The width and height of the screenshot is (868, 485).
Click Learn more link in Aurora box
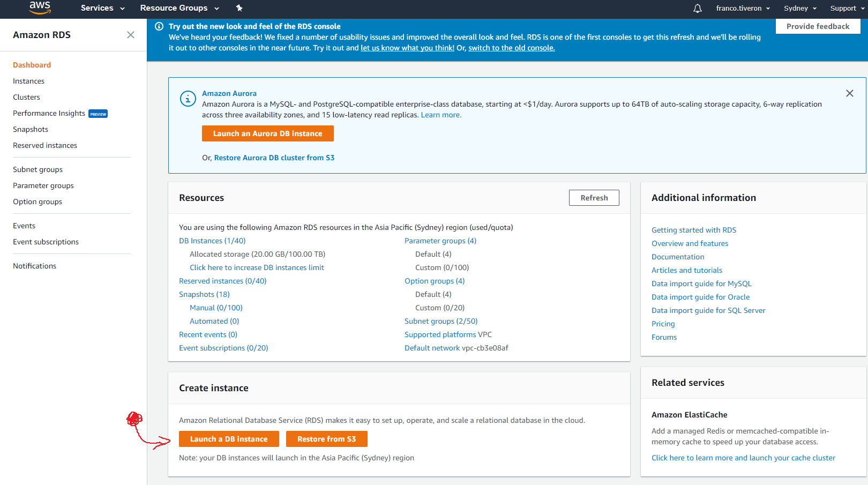click(441, 115)
